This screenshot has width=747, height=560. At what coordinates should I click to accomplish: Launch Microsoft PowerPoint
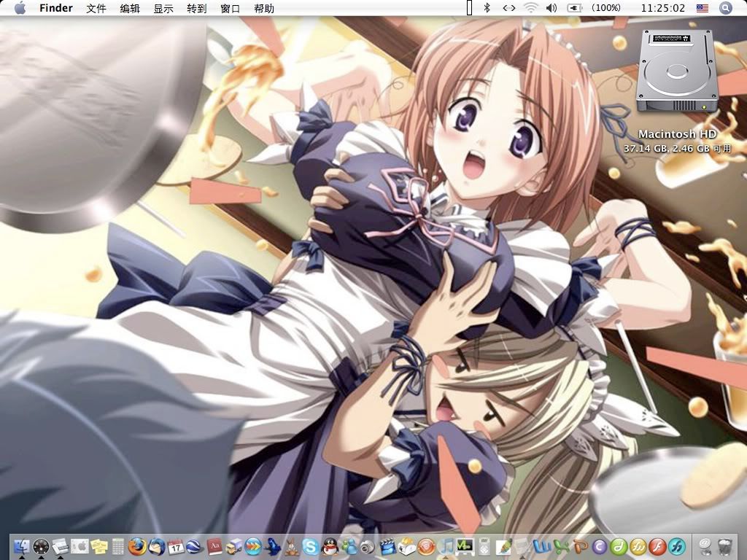(x=580, y=546)
